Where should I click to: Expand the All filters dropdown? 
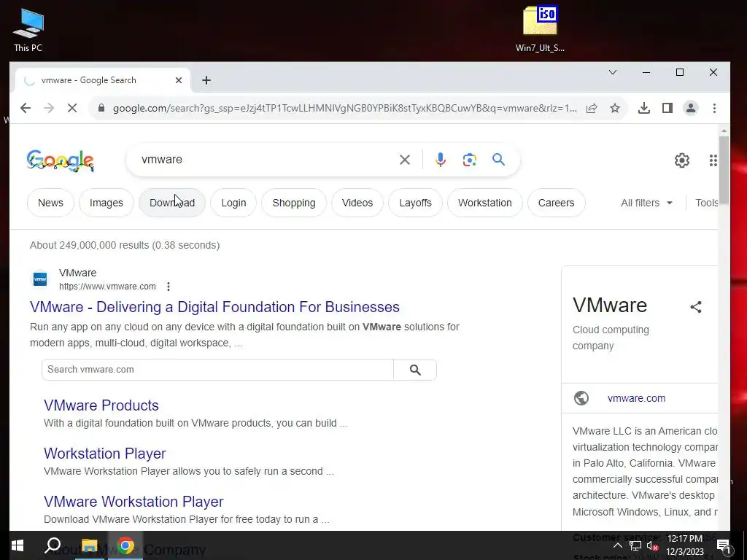(x=646, y=203)
